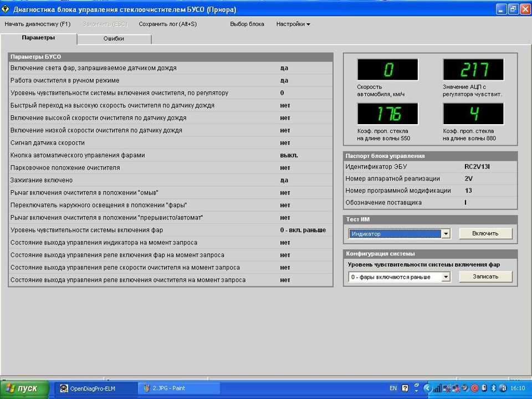The width and height of the screenshot is (532, 399).
Task: Click the '0 - вкл. раньше' value
Action: pyautogui.click(x=303, y=230)
